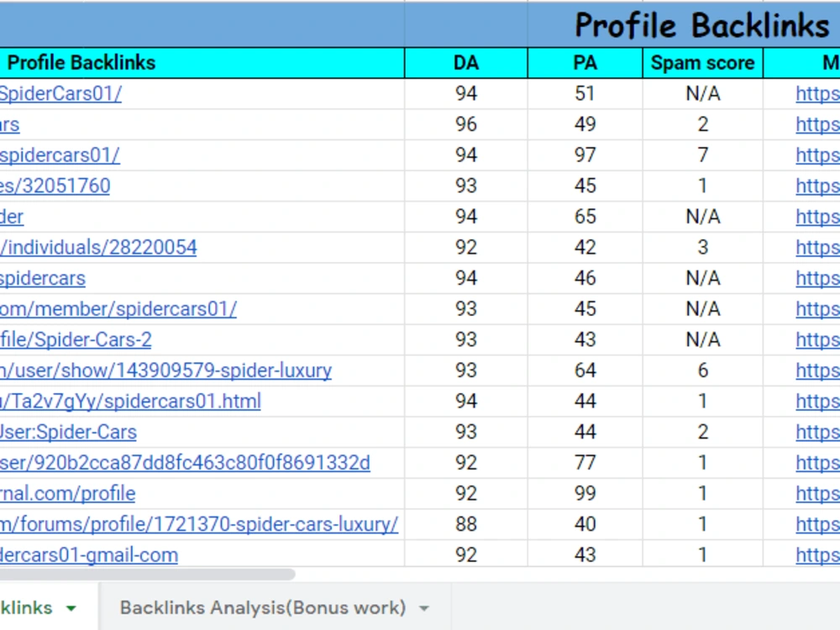840x630 pixels.
Task: Open the 143909579-spider-luxury user link
Action: (166, 370)
